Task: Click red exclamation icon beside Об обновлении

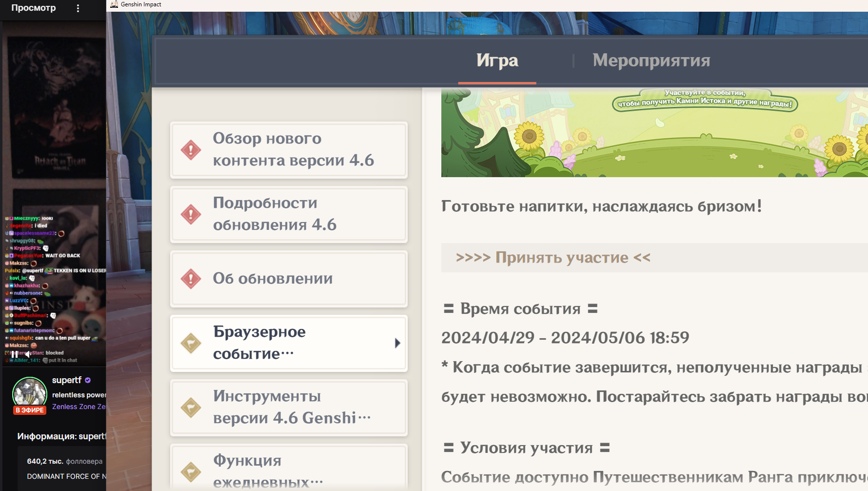Action: point(191,279)
